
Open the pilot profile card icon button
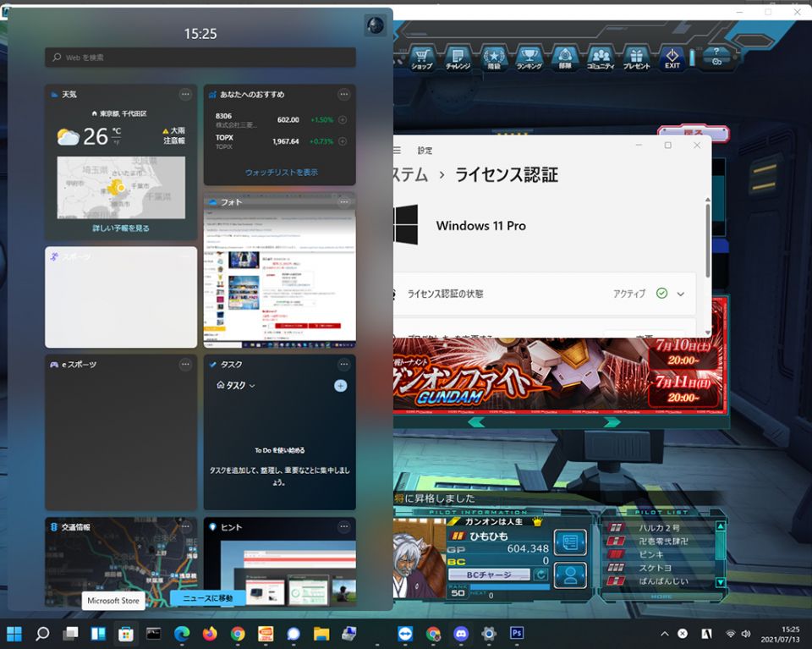(570, 542)
